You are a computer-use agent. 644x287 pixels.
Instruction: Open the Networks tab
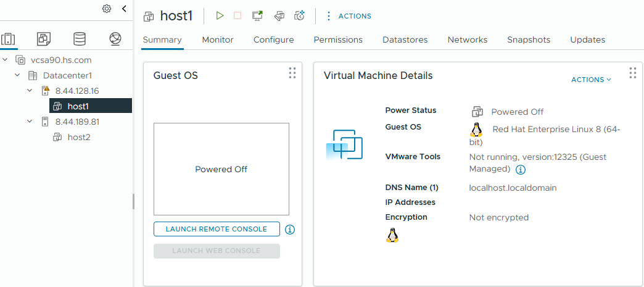468,40
